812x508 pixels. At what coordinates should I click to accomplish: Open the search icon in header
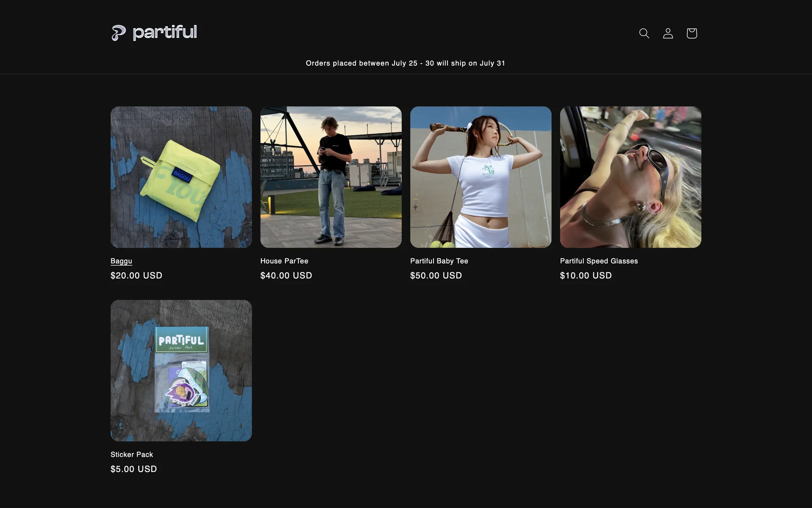click(644, 33)
